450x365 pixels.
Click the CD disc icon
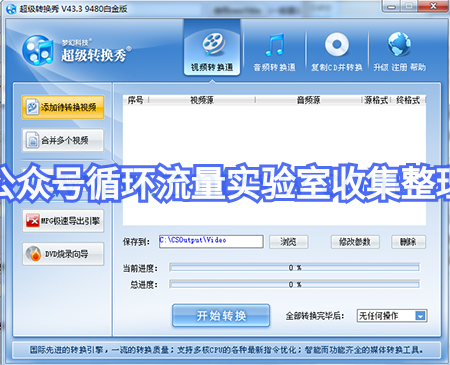(337, 44)
